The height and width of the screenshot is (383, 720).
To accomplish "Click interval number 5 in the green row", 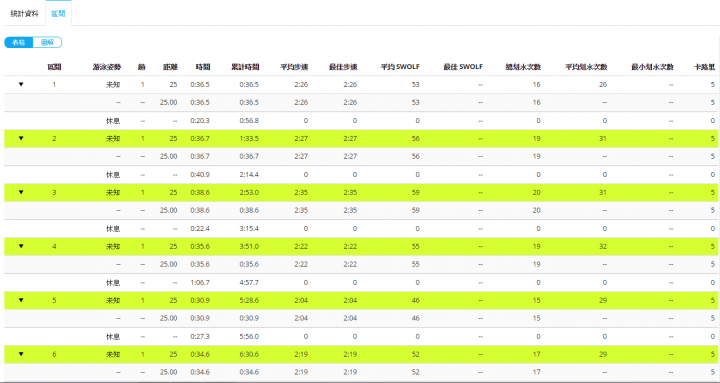I will click(x=54, y=300).
